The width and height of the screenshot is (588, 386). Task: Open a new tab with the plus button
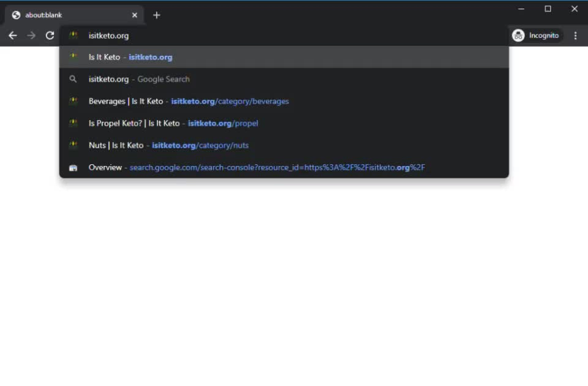[x=157, y=15]
